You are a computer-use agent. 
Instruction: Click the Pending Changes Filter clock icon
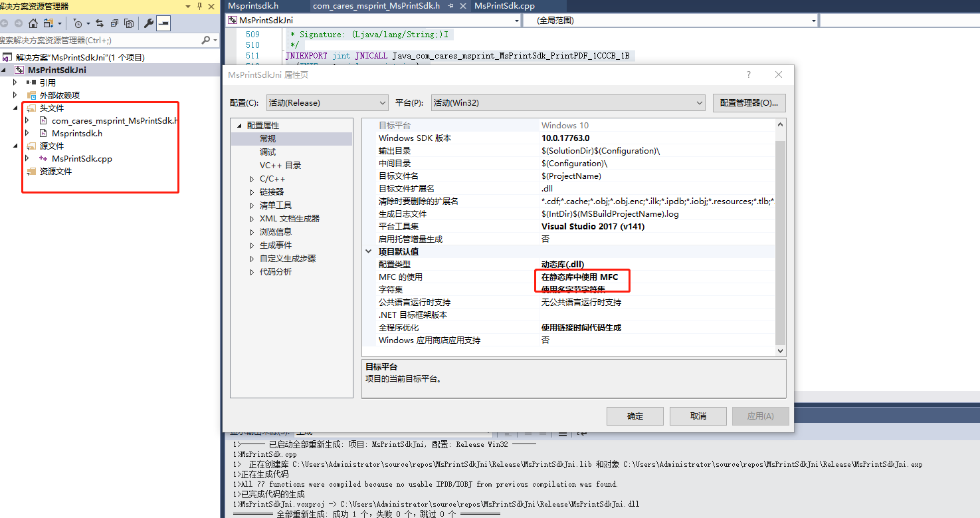(78, 23)
